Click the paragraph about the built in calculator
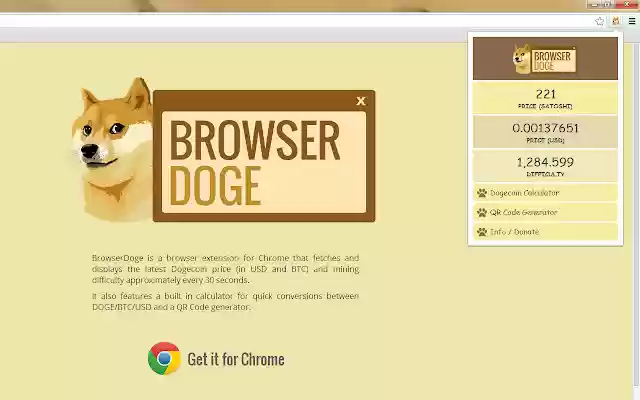This screenshot has height=400, width=640. tap(225, 301)
